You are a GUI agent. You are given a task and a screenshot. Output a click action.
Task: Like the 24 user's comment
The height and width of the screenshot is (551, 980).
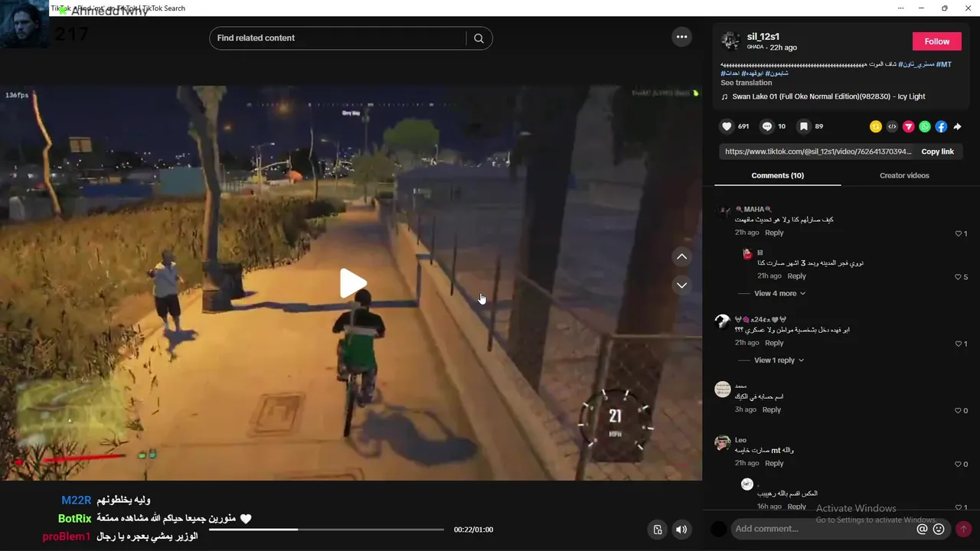pos(958,344)
